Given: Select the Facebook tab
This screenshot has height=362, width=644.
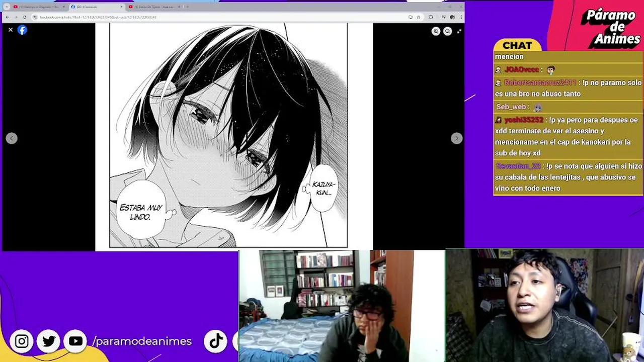Looking at the screenshot, I should point(97,7).
